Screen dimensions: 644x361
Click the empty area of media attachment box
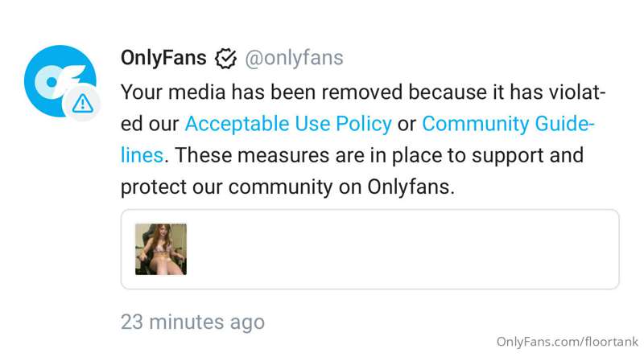(402, 249)
